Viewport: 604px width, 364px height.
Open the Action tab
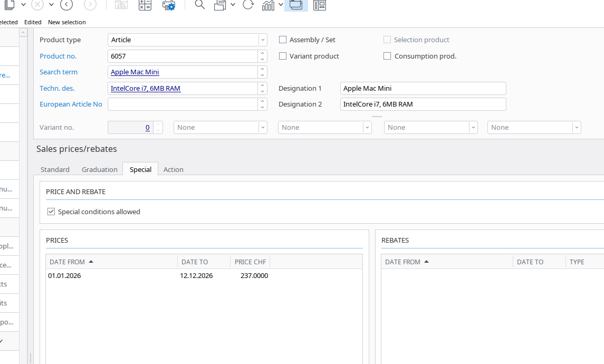pyautogui.click(x=173, y=169)
